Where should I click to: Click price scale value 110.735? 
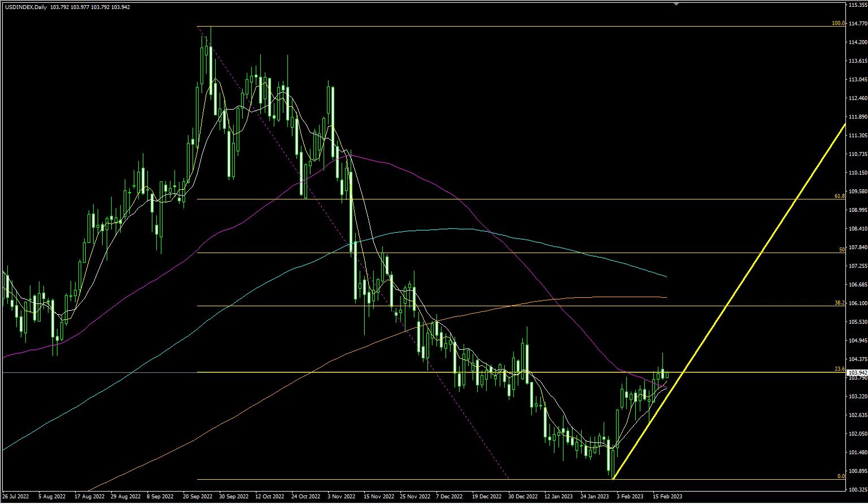click(858, 154)
